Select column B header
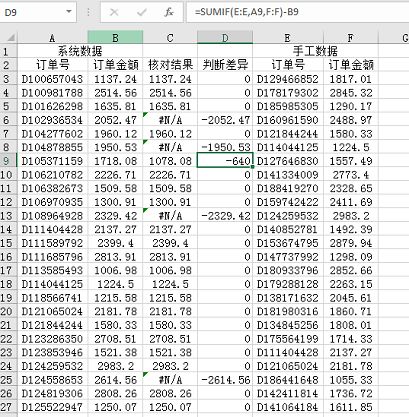This screenshot has height=417, width=409. [x=115, y=37]
